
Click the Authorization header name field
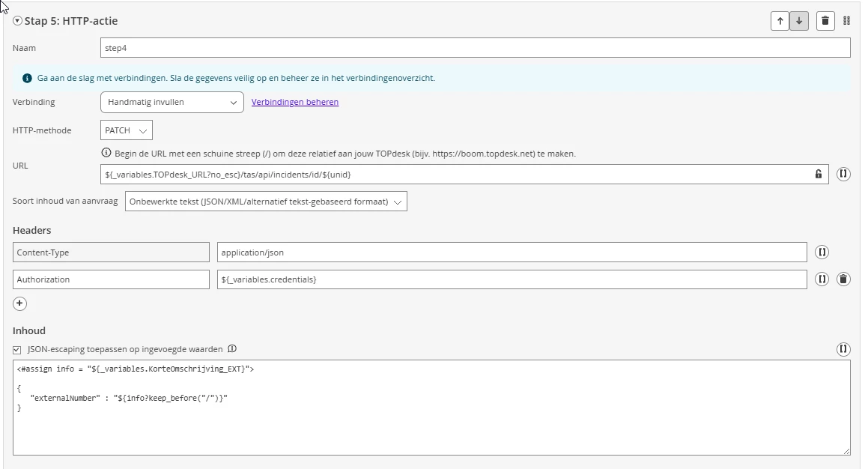(111, 279)
